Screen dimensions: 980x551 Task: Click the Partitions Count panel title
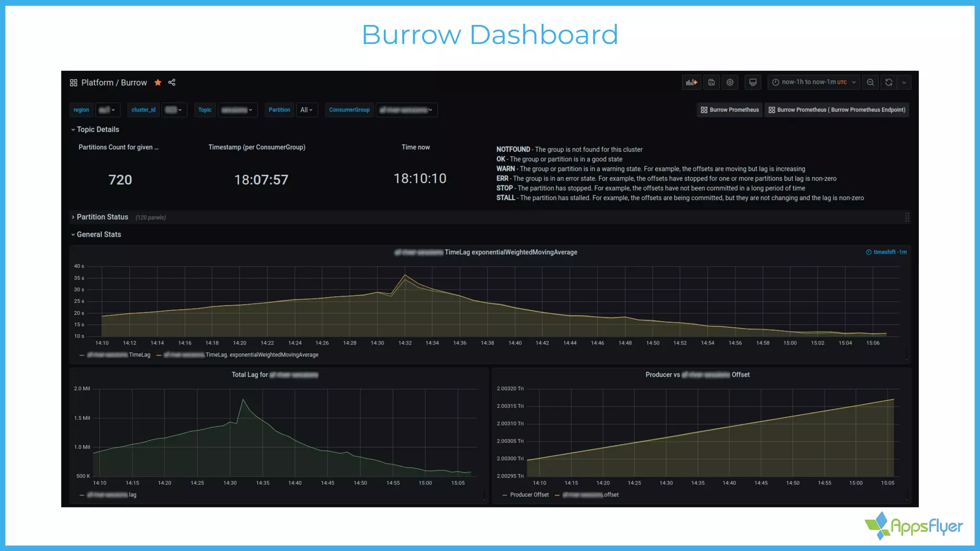point(119,147)
